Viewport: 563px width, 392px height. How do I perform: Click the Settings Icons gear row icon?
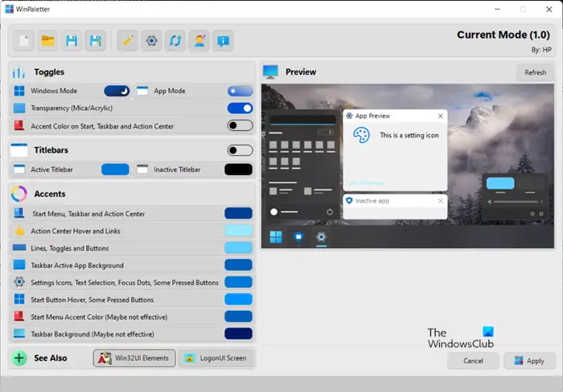19,282
